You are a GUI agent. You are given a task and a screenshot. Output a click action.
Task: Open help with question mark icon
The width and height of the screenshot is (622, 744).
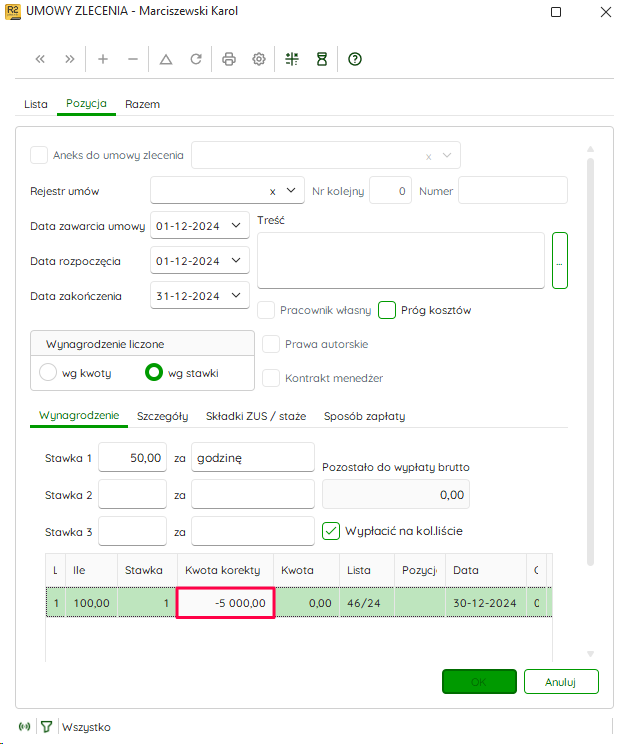tap(355, 59)
